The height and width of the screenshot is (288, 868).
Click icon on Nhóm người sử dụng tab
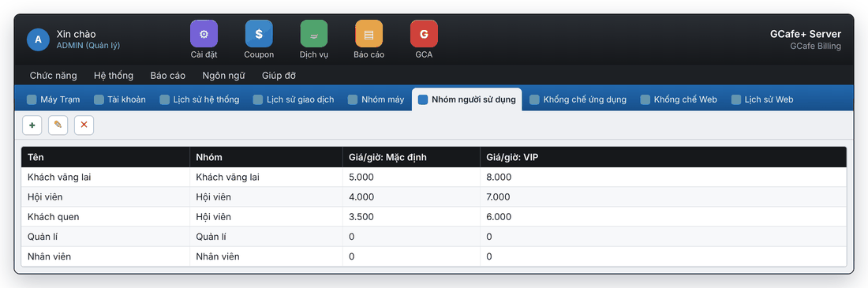click(x=423, y=99)
